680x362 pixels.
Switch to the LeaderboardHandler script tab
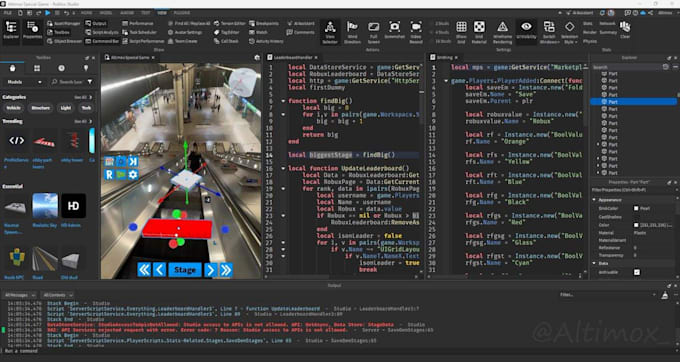[293, 57]
